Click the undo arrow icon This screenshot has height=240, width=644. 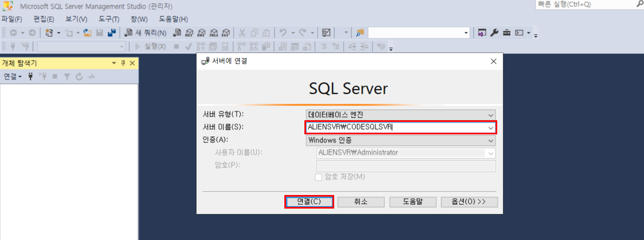283,33
